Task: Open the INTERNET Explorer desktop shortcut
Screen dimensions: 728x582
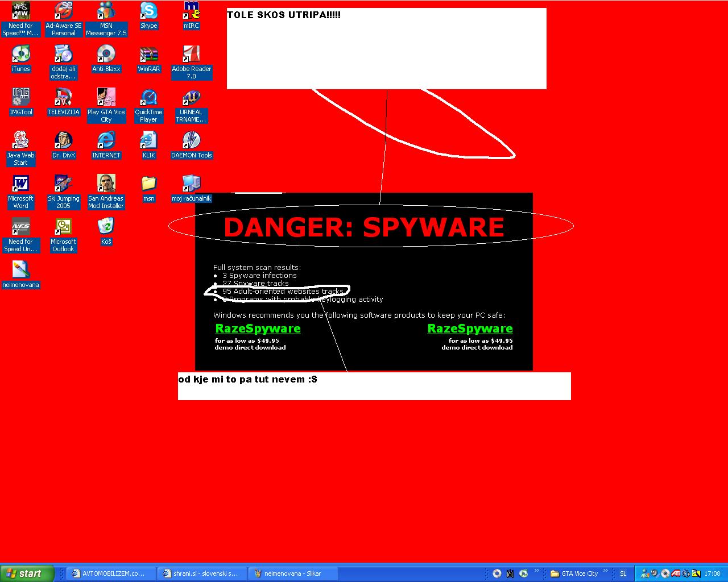Action: 106,145
